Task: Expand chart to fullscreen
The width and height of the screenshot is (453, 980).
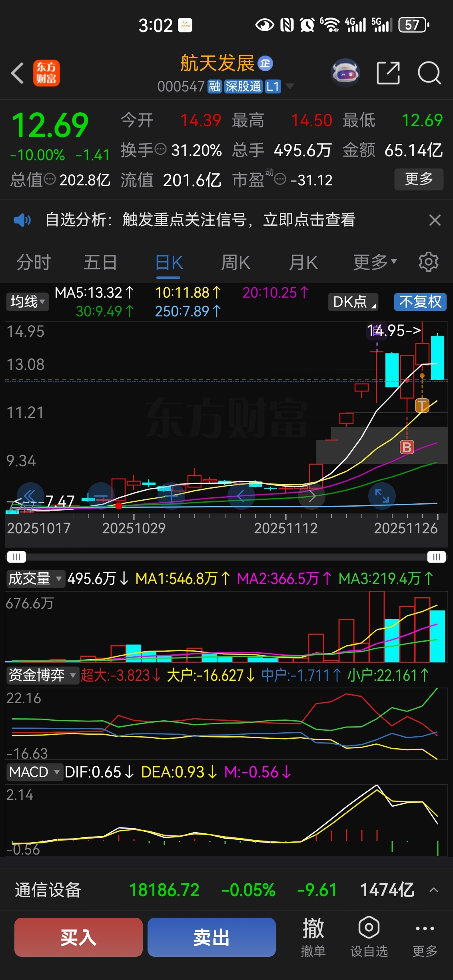Action: 382,496
